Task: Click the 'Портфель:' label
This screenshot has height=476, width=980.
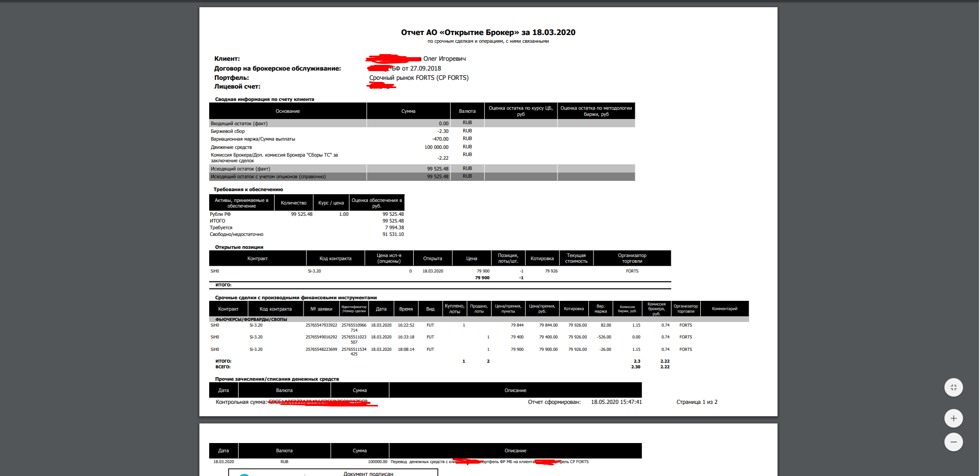Action: click(232, 78)
